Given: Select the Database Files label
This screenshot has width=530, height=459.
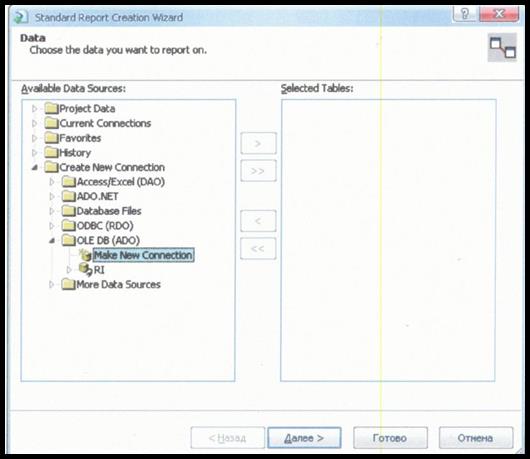Looking at the screenshot, I should pos(109,211).
